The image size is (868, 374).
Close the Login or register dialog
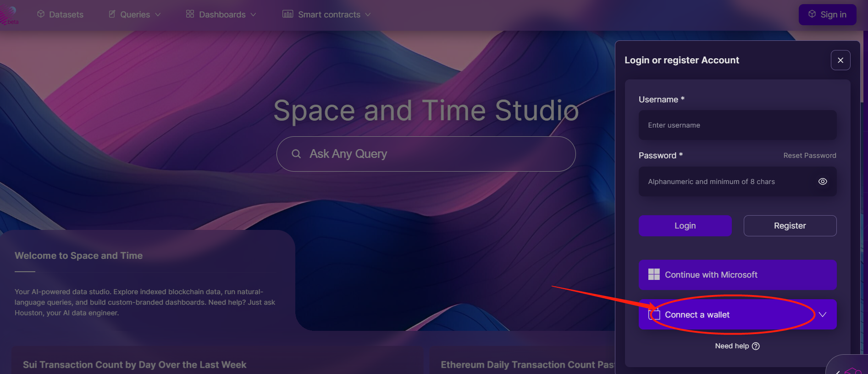(840, 60)
